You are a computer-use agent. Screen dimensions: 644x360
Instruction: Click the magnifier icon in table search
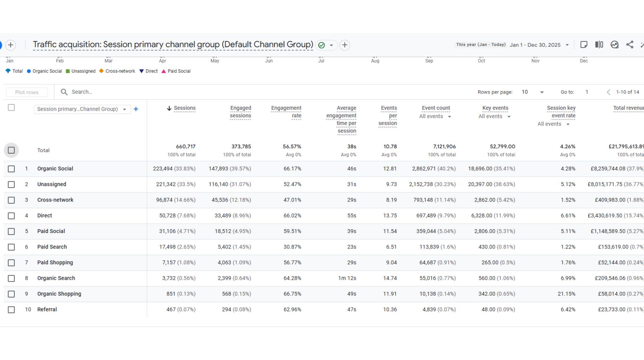tap(64, 92)
